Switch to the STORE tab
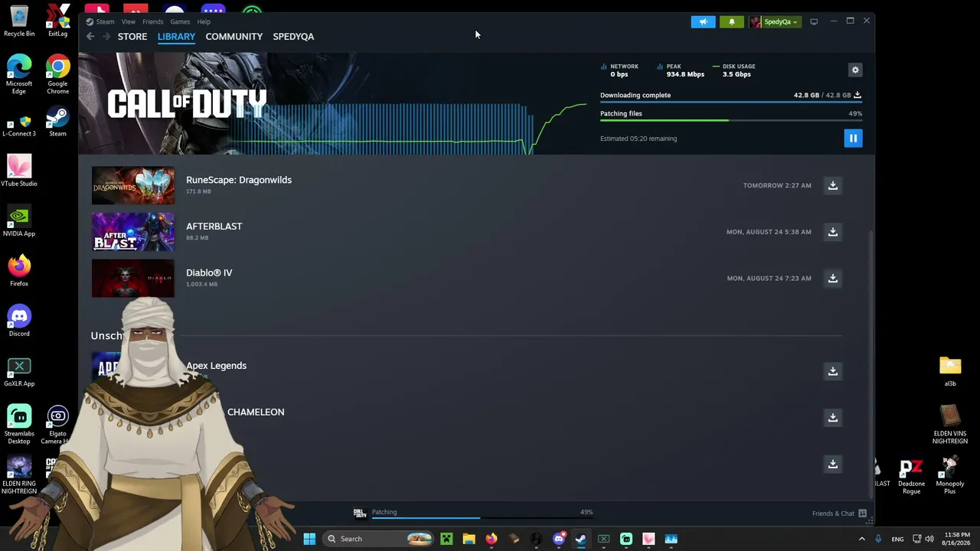 (132, 36)
